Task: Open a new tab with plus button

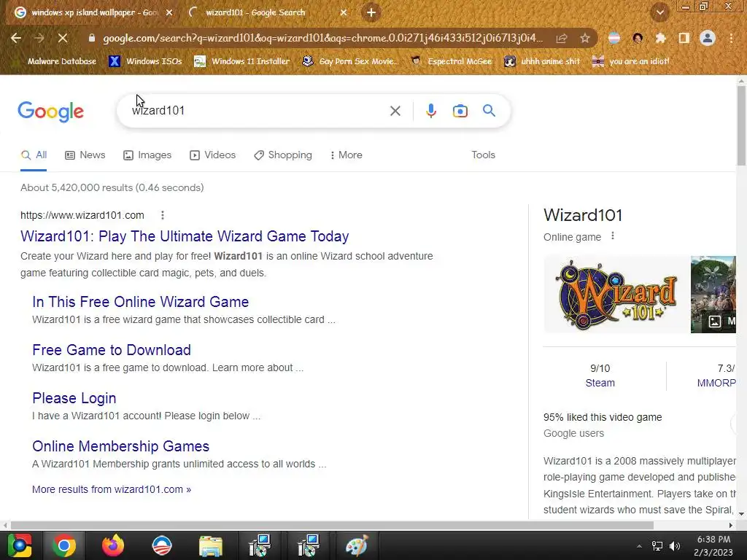Action: (x=371, y=13)
